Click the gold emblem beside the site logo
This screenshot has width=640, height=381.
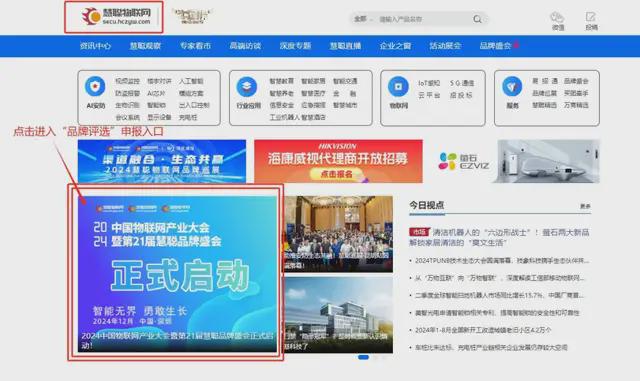(192, 16)
